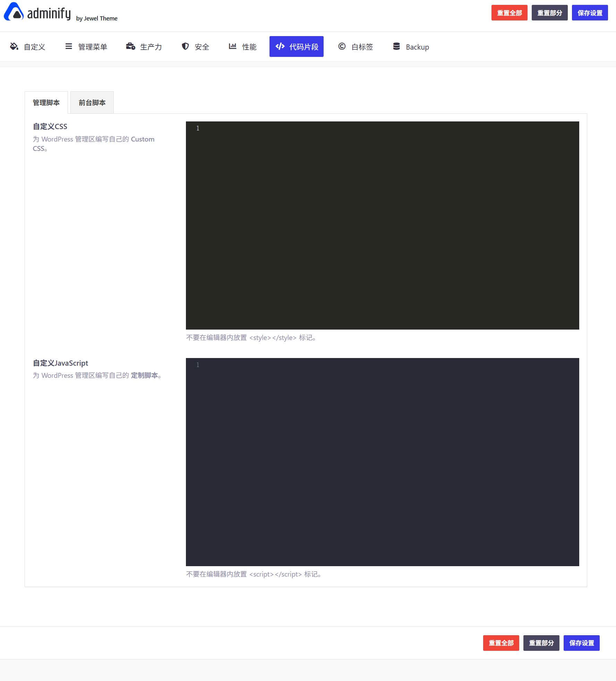Switch to the 前台脚本 sub-tab
Viewport: 616px width, 681px height.
click(92, 103)
